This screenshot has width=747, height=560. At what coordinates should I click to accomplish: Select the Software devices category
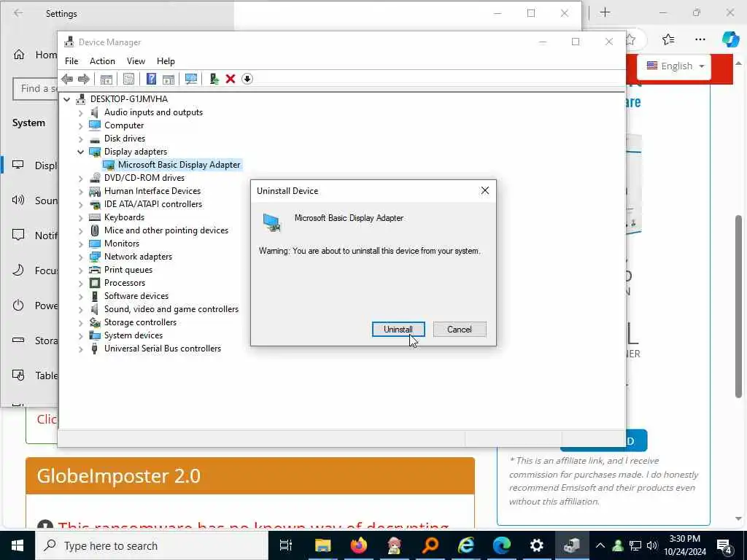click(136, 296)
